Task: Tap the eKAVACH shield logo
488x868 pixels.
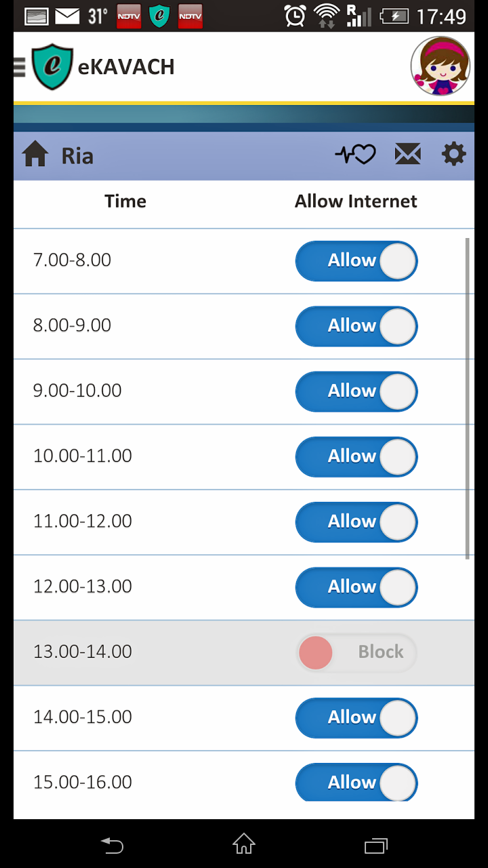Action: tap(52, 66)
